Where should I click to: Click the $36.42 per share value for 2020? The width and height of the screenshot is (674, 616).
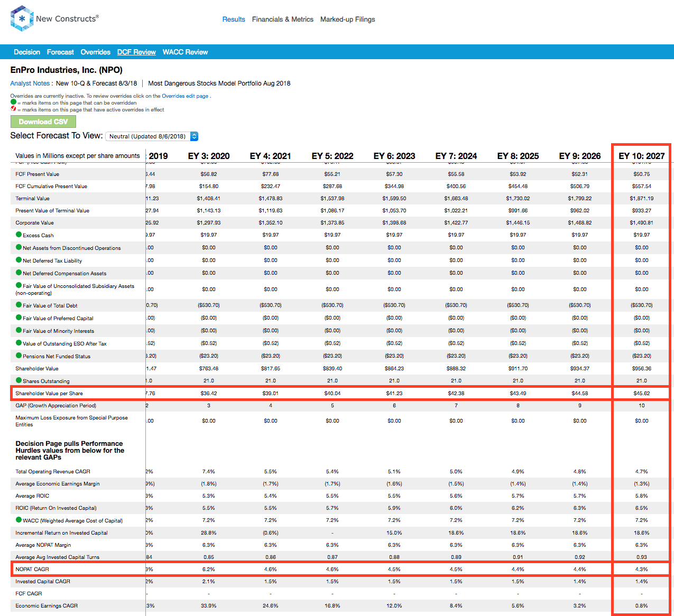pos(209,393)
